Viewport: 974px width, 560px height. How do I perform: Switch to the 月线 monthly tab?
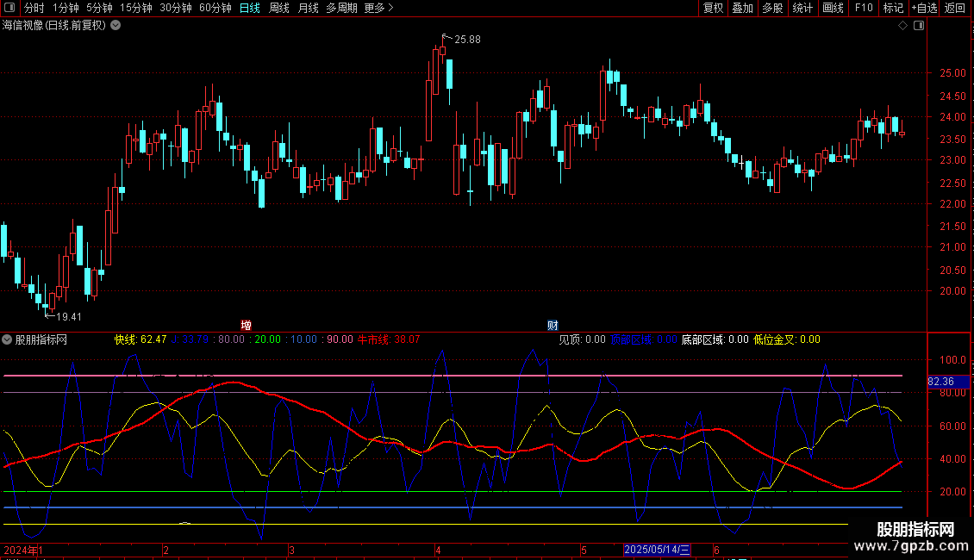pos(308,8)
